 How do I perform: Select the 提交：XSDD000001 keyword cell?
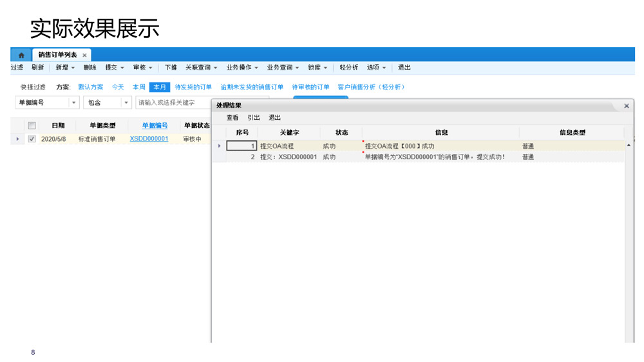[x=289, y=157]
